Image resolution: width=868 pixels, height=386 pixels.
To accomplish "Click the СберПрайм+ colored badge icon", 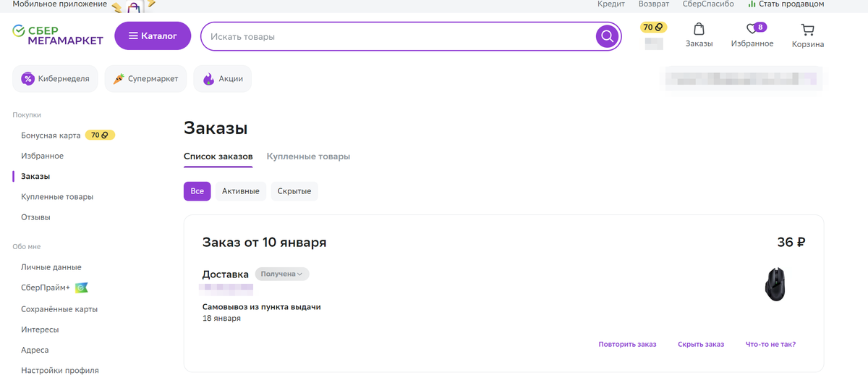I will tap(82, 288).
